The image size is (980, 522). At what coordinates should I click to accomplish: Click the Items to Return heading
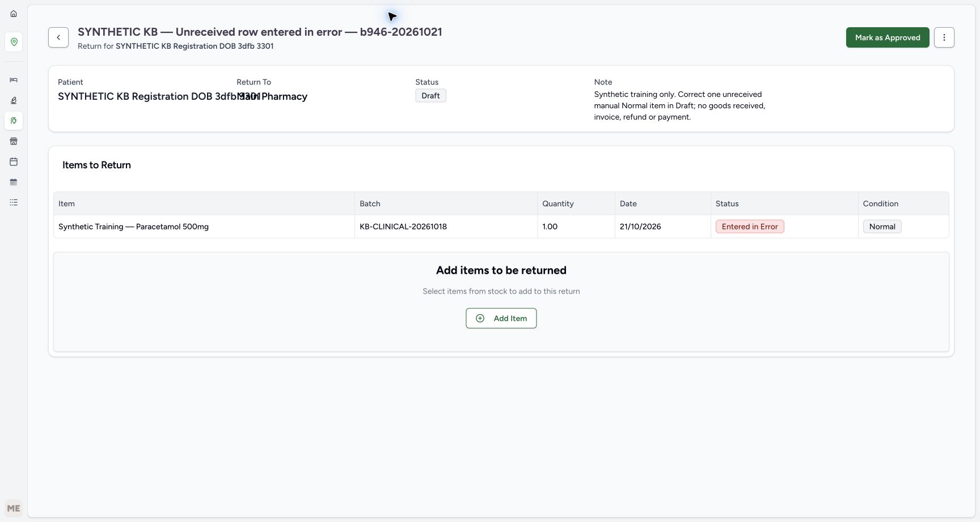(96, 165)
